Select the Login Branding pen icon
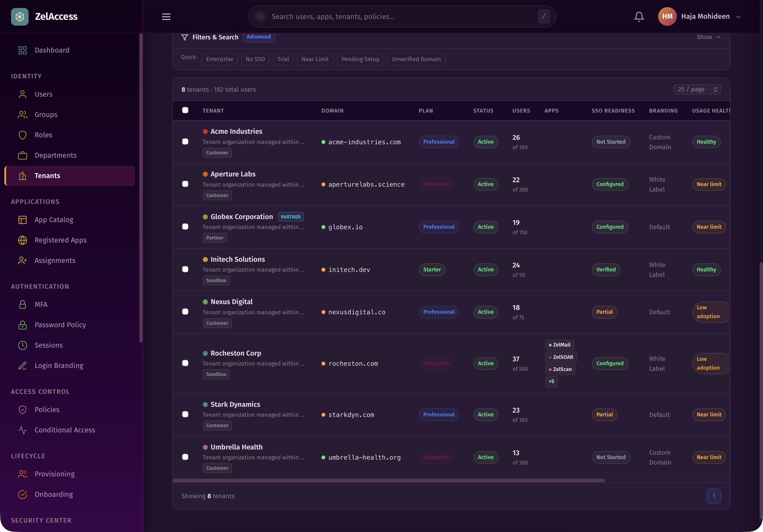Viewport: 763px width, 532px height. [x=22, y=365]
